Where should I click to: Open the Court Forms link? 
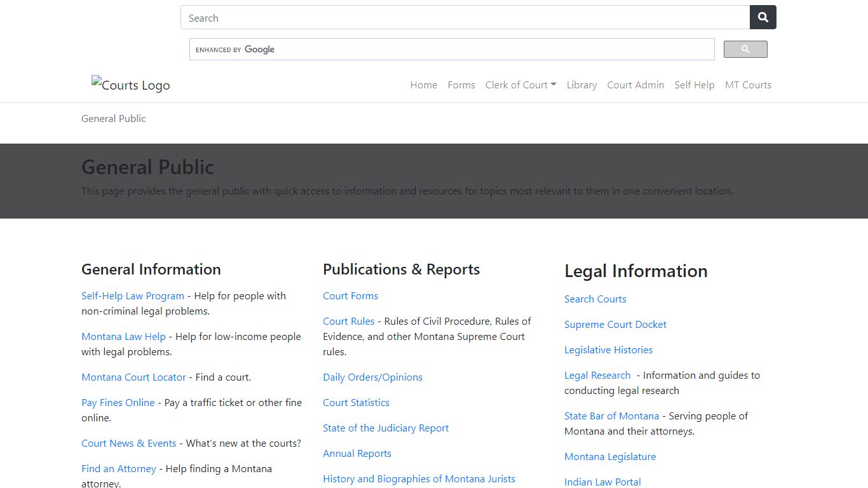[350, 296]
